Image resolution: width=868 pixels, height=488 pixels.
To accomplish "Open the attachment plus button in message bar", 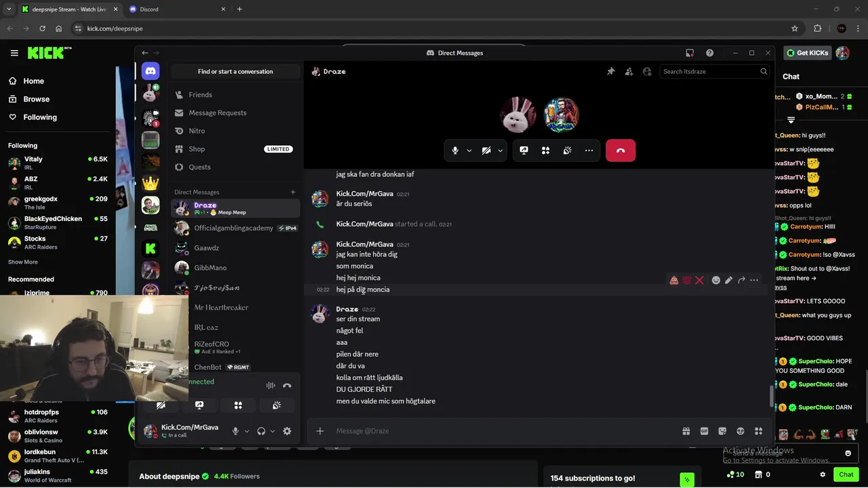I will [x=320, y=431].
